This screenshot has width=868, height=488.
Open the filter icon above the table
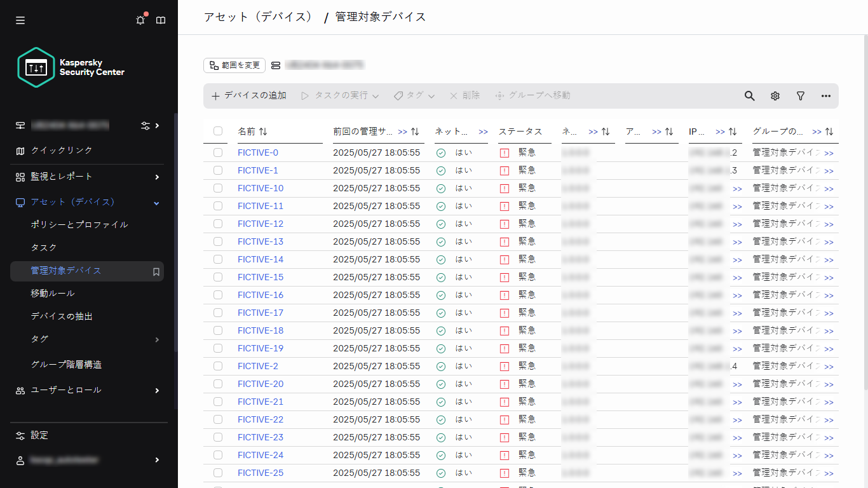(x=800, y=95)
